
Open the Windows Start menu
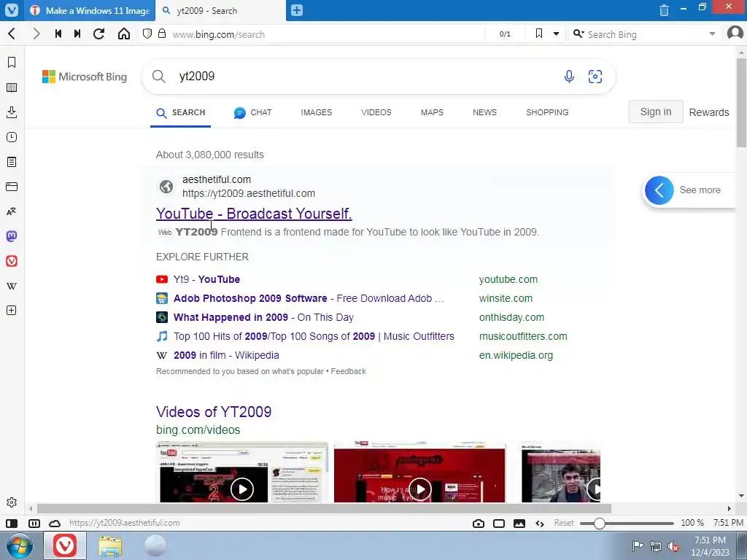click(x=19, y=545)
